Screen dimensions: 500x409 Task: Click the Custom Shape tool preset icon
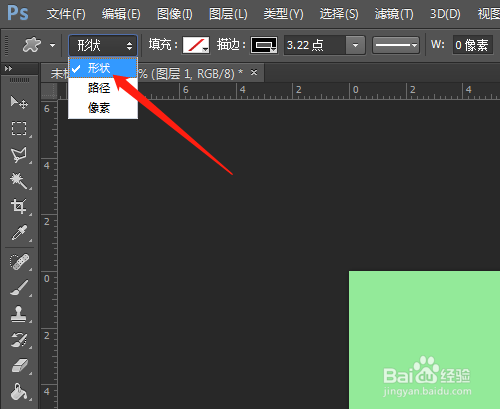point(32,45)
